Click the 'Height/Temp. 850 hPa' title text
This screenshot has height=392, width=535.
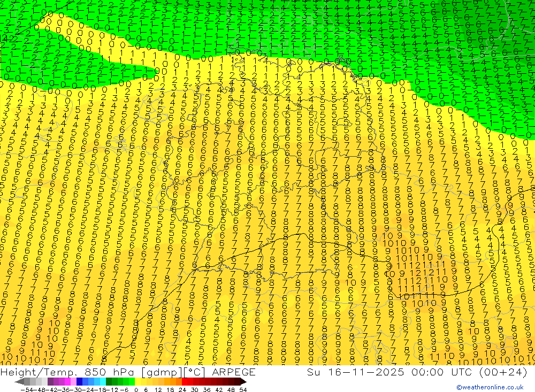pyautogui.click(x=67, y=372)
